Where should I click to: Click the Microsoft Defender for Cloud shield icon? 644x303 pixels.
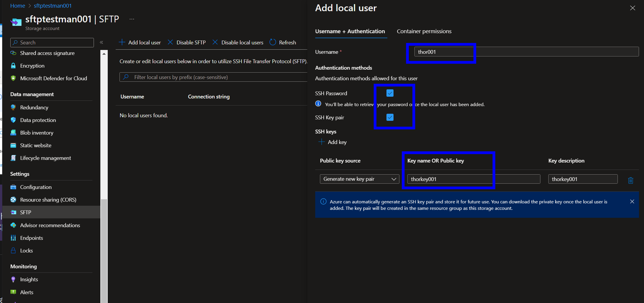tap(13, 78)
